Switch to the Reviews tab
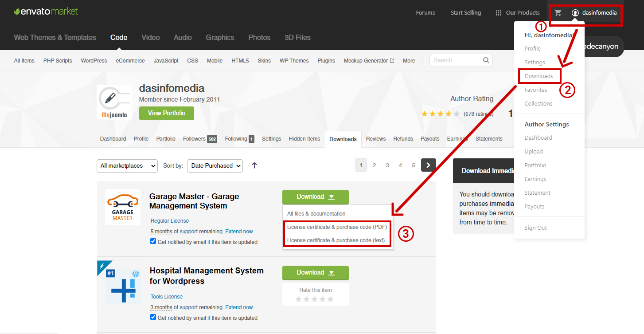644x334 pixels. pyautogui.click(x=375, y=138)
